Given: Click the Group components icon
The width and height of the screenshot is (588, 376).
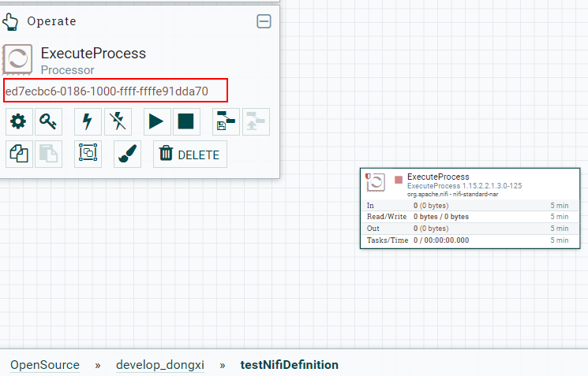Looking at the screenshot, I should (x=88, y=154).
